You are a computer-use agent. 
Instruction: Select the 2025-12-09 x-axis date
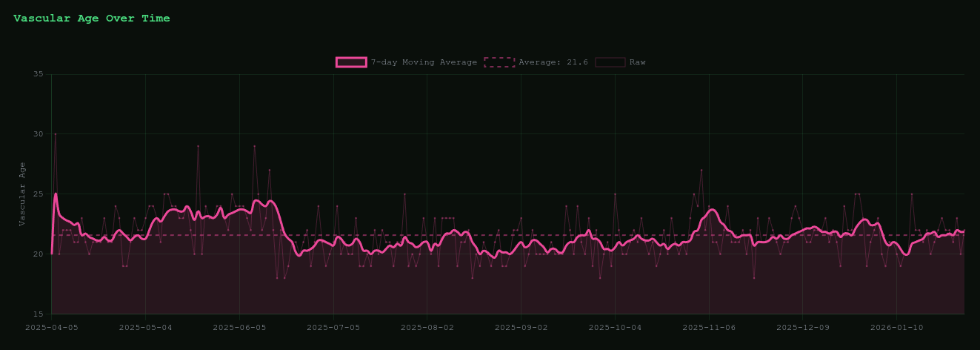pos(803,326)
